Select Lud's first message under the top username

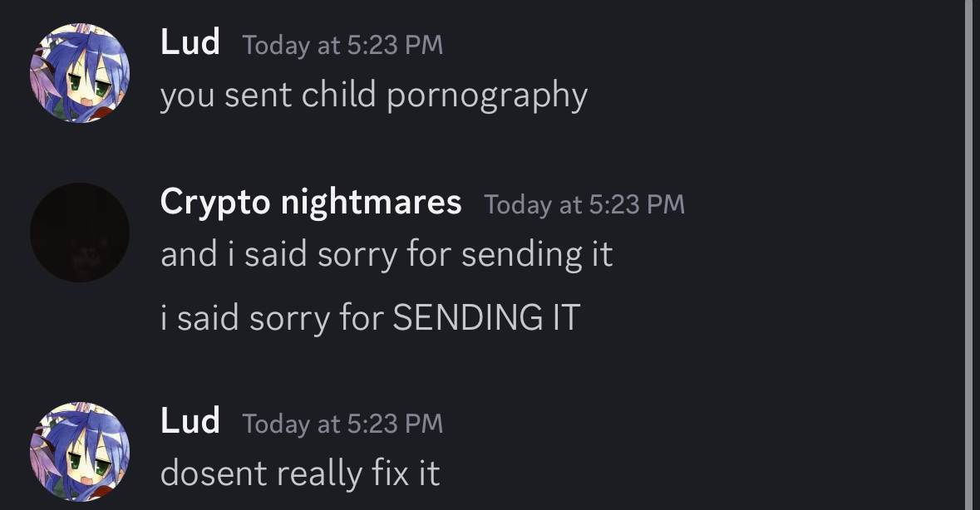374,96
